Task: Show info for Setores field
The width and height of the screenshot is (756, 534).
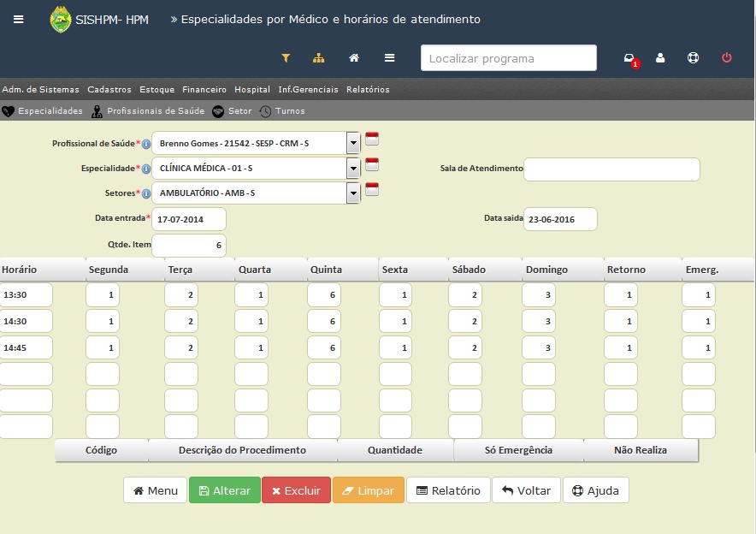Action: pos(146,193)
